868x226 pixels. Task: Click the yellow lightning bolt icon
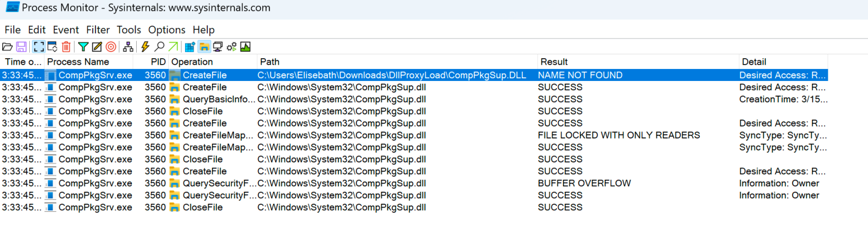pos(145,47)
